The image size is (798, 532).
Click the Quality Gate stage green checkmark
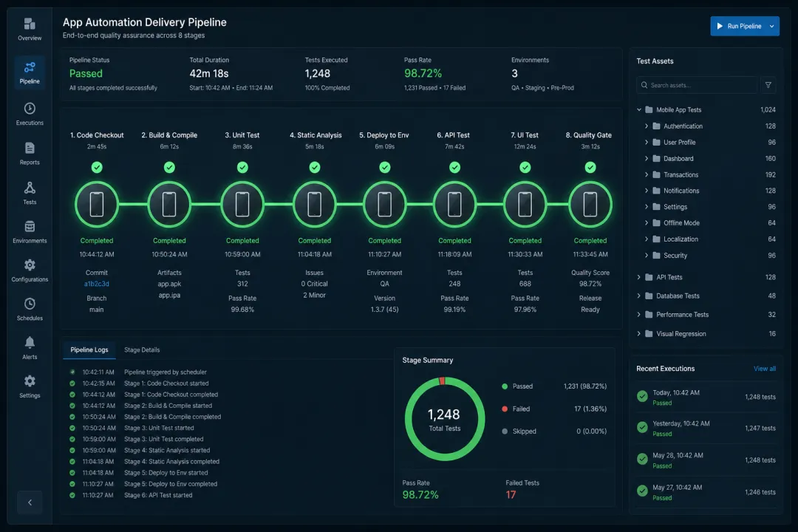pyautogui.click(x=590, y=167)
